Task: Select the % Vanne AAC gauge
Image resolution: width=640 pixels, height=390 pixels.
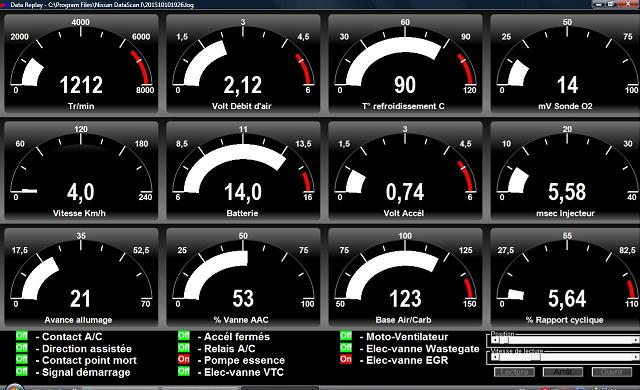Action: (x=243, y=277)
